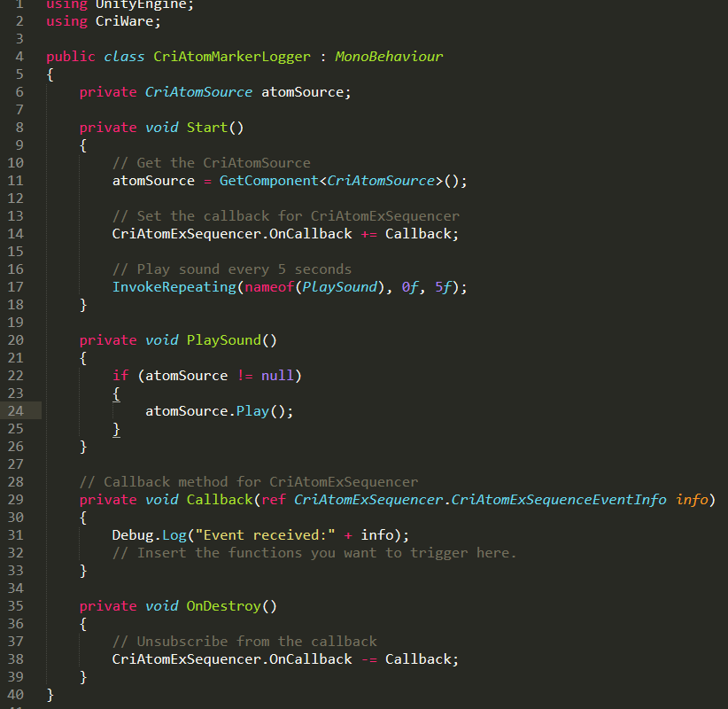
Task: Click the Callback method name on line 29
Action: pyautogui.click(x=220, y=500)
